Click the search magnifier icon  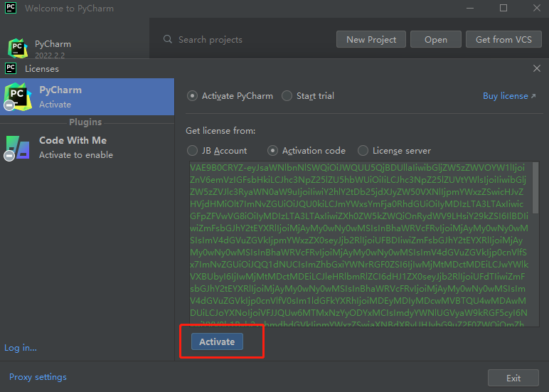(168, 40)
